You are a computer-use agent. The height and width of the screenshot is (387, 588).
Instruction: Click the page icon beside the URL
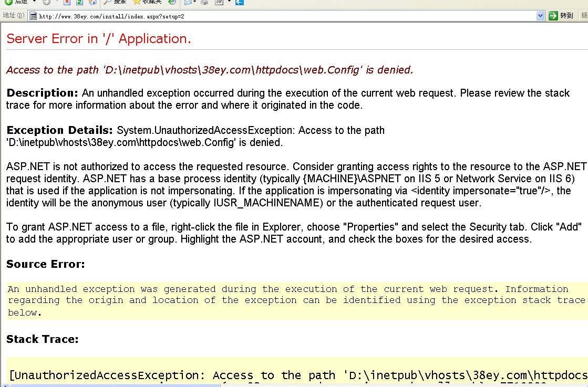[33, 16]
